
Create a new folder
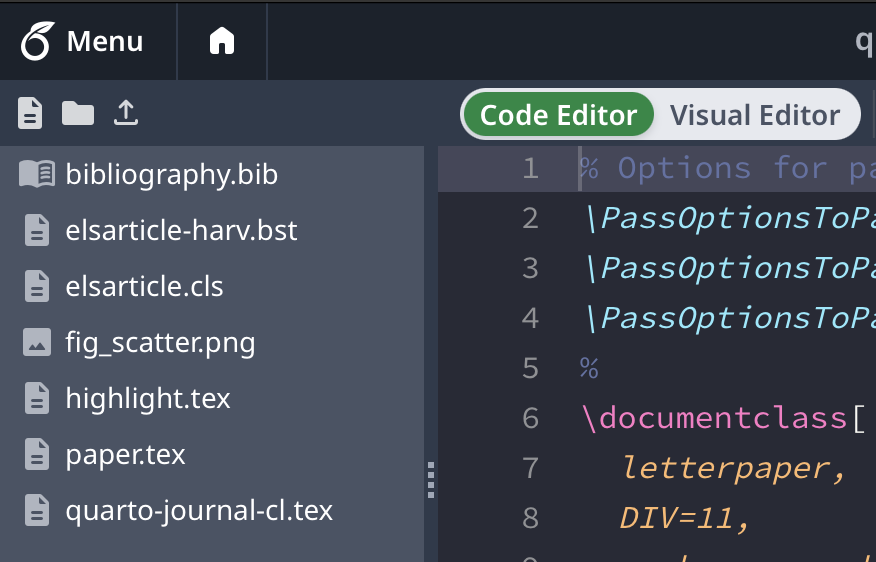coord(78,113)
